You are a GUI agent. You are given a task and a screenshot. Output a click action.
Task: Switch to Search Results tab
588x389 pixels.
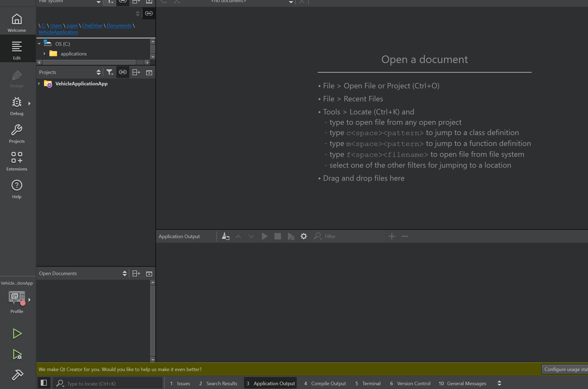click(218, 383)
